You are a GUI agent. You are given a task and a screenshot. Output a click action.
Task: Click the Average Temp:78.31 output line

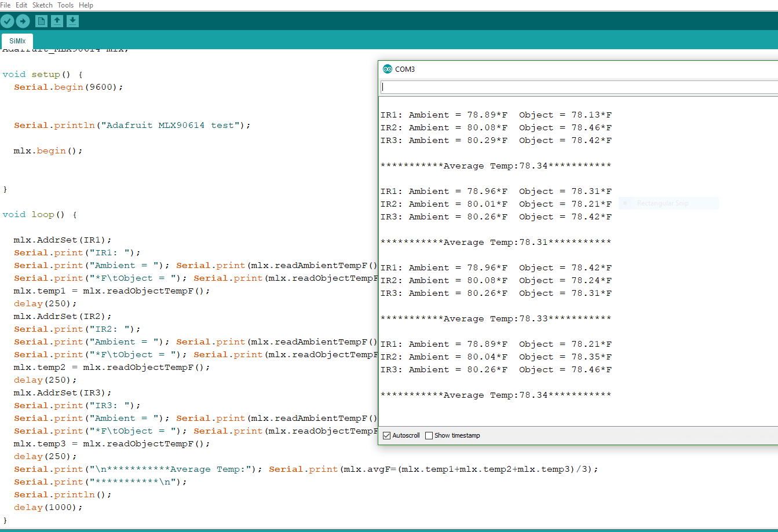[496, 242]
